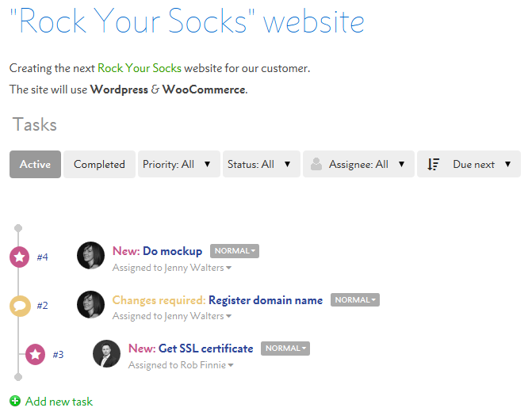This screenshot has width=532, height=419.
Task: Click the bold Wordpress text in the description
Action: point(119,90)
